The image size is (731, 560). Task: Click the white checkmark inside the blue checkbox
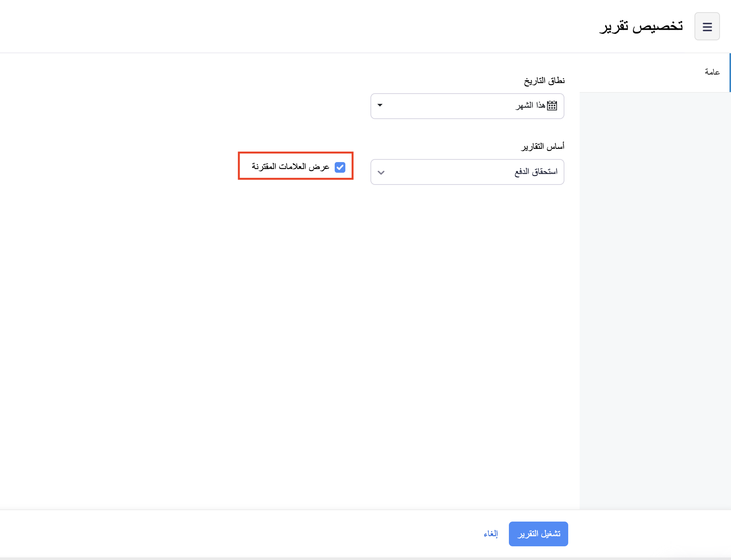click(x=340, y=167)
